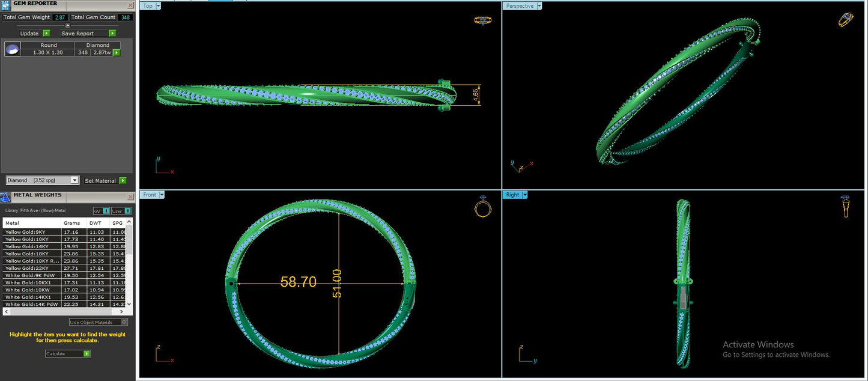Open the Front viewport dropdown arrow
Viewport: 868px width, 381px height.
[162, 195]
